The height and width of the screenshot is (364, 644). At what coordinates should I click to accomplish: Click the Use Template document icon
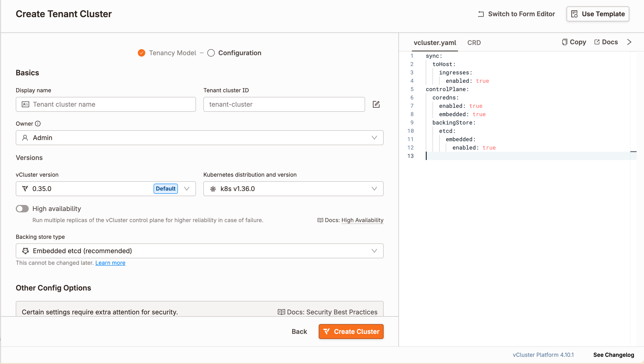pos(575,14)
